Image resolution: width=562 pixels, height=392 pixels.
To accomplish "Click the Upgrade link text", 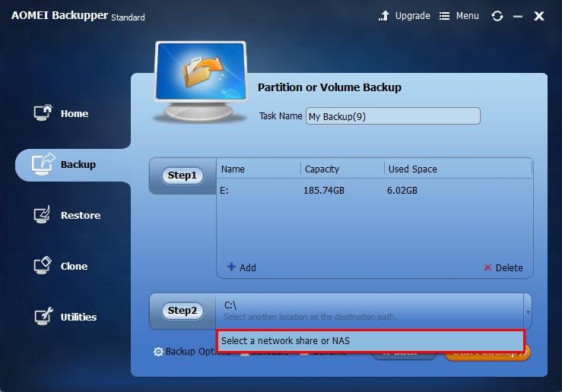I will (x=412, y=16).
